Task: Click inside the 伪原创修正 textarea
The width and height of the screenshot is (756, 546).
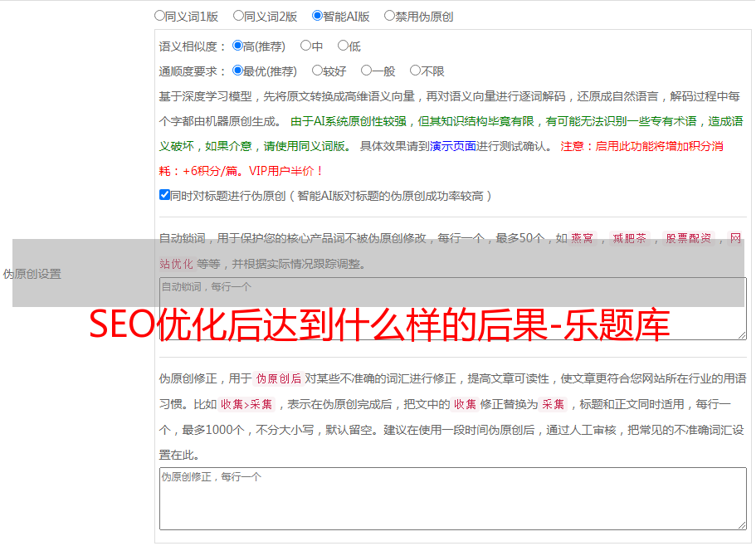Action: pos(453,499)
